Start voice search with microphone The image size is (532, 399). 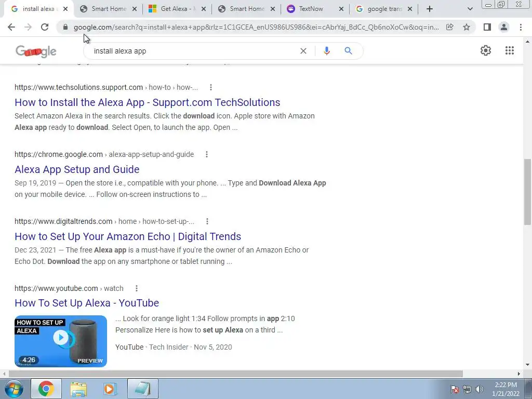point(326,51)
